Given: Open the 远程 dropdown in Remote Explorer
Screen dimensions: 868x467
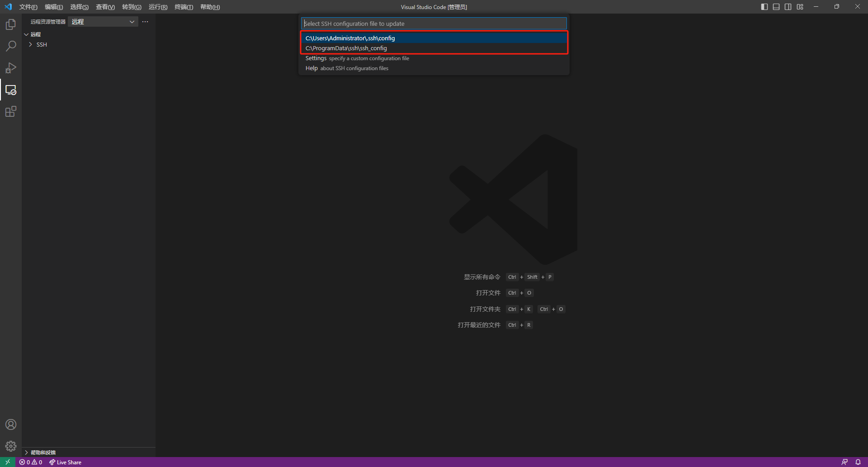Looking at the screenshot, I should coord(103,22).
